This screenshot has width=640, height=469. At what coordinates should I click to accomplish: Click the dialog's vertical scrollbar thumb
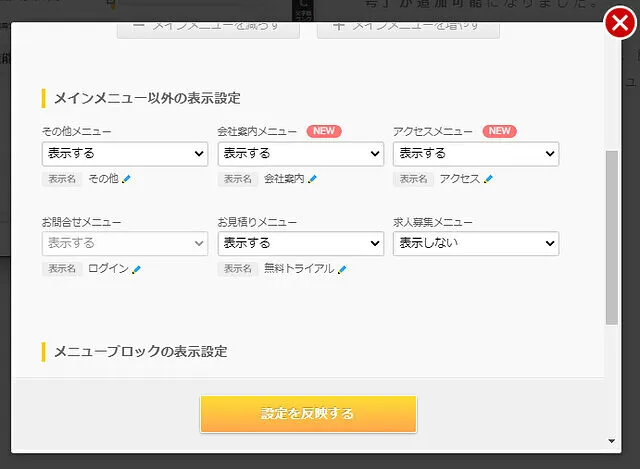pyautogui.click(x=611, y=238)
